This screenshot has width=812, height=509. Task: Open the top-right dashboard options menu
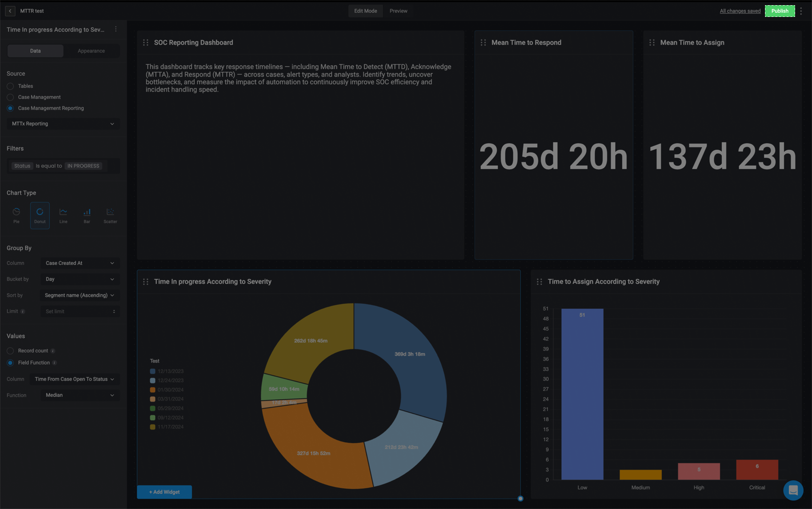point(801,11)
